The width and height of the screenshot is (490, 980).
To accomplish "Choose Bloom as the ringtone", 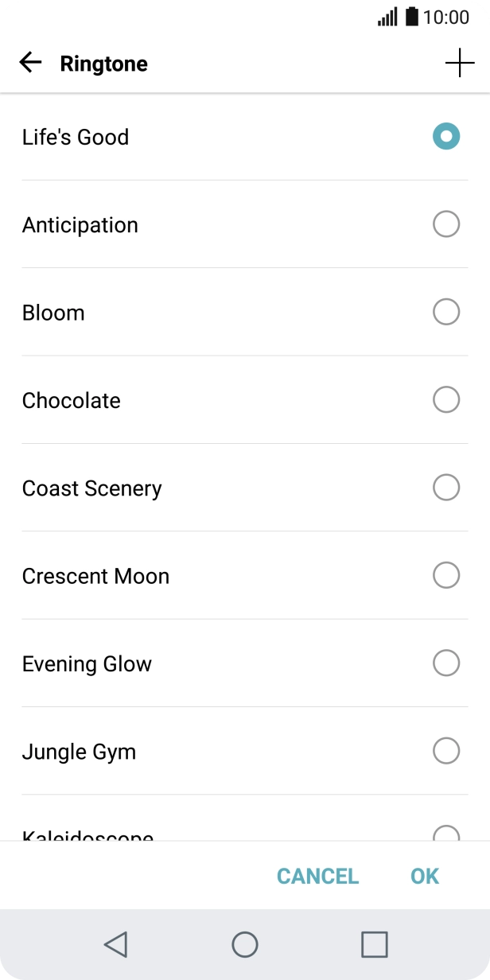I will click(445, 312).
